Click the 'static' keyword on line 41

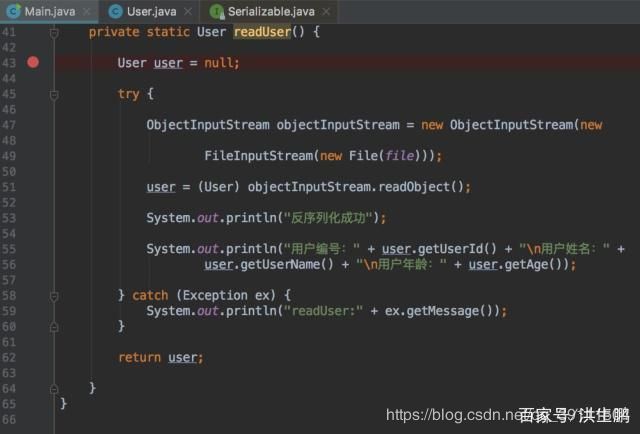(x=168, y=32)
